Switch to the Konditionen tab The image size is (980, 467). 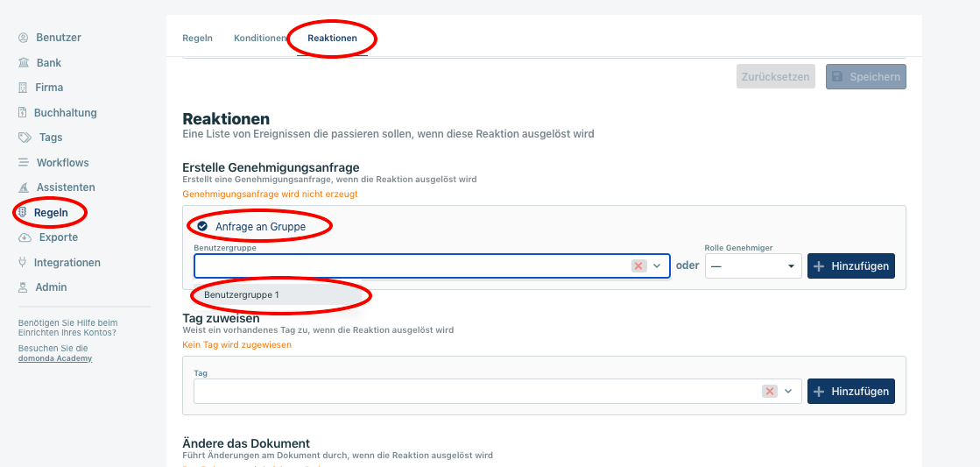(x=259, y=39)
